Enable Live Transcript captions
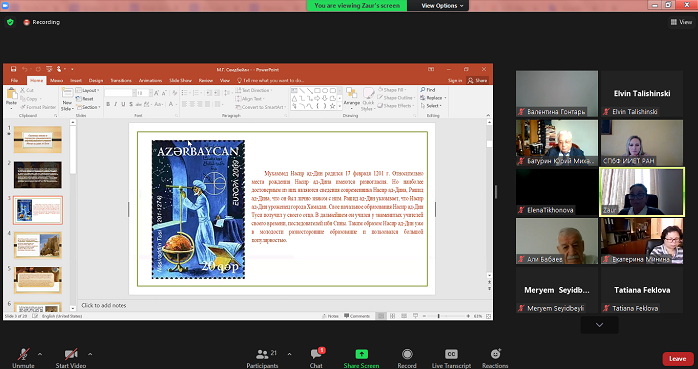 [451, 358]
